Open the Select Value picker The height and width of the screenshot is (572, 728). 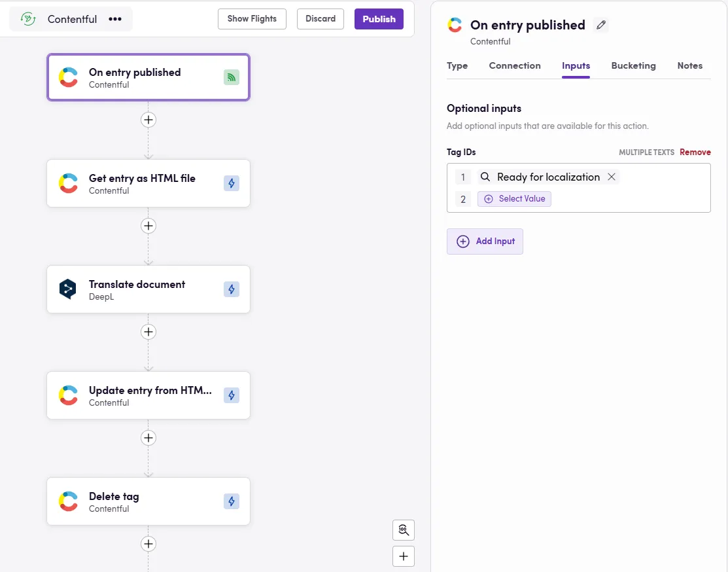515,199
